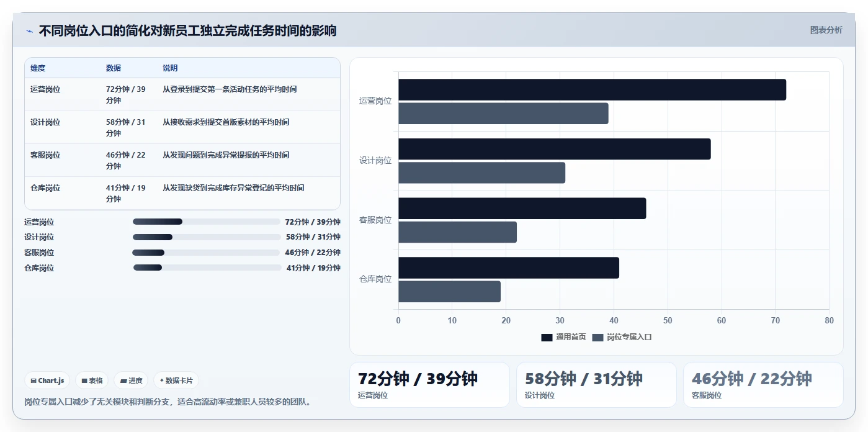Click description 从登录到提交第一条活动任务的平均时间

pyautogui.click(x=230, y=89)
